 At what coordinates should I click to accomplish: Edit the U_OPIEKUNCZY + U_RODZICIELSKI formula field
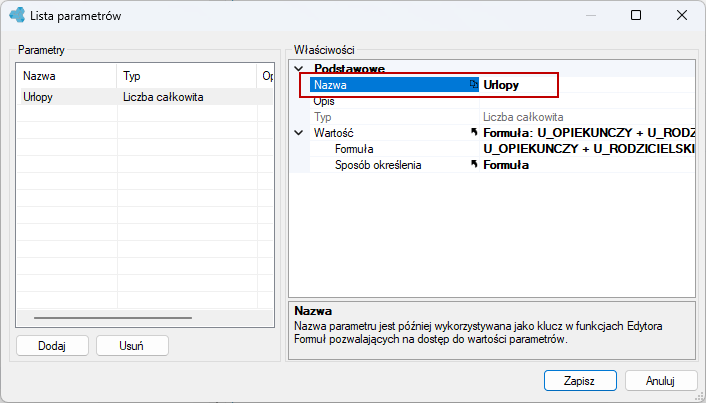tap(588, 149)
